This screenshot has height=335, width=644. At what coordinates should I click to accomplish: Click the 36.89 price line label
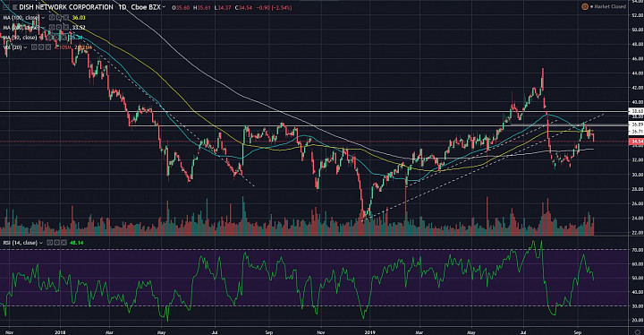636,125
